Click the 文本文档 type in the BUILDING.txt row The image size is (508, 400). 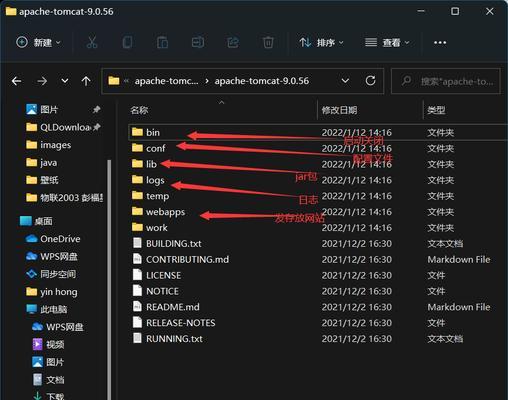click(445, 243)
